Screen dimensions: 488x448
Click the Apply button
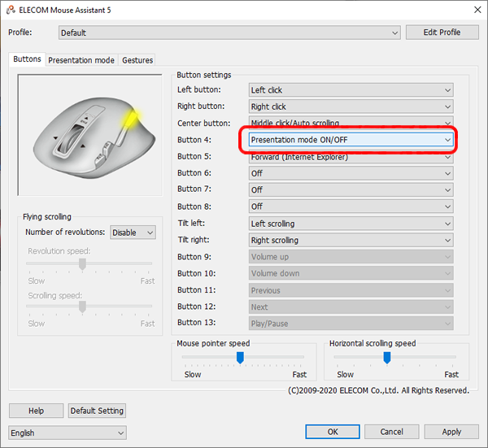coord(451,432)
